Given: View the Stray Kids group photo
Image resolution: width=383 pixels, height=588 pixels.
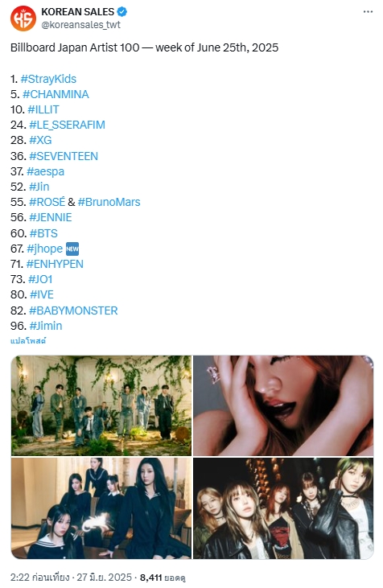Looking at the screenshot, I should pos(101,405).
